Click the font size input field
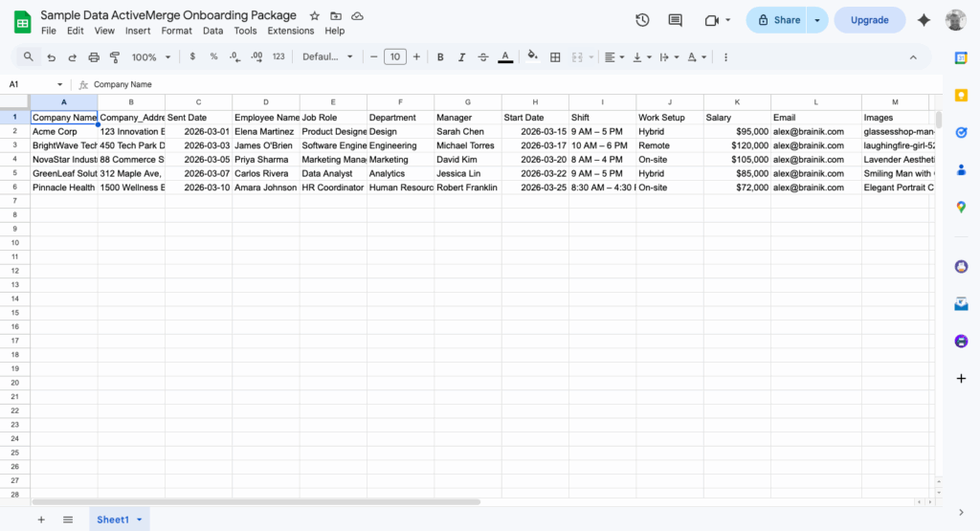This screenshot has width=980, height=531. click(394, 57)
